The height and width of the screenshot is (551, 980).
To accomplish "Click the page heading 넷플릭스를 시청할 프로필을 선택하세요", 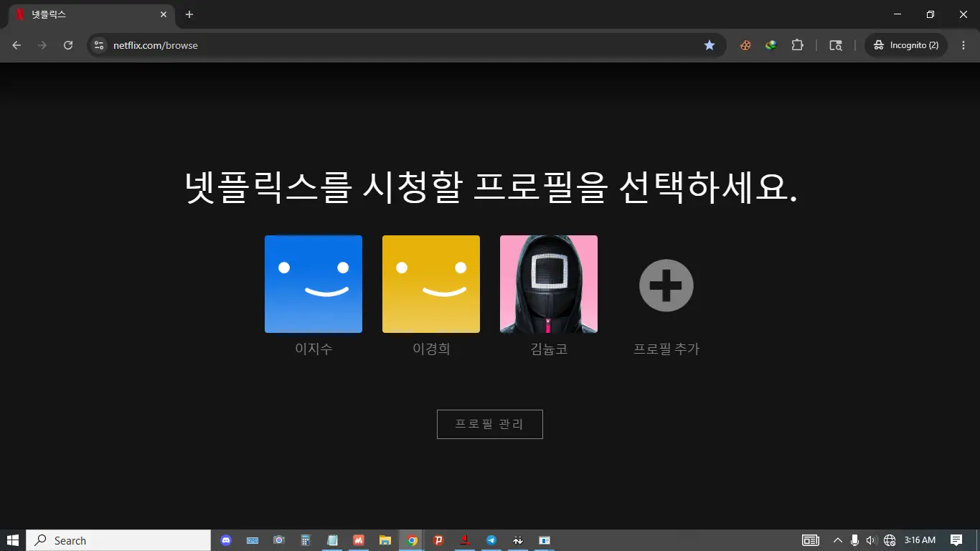I will (x=491, y=187).
